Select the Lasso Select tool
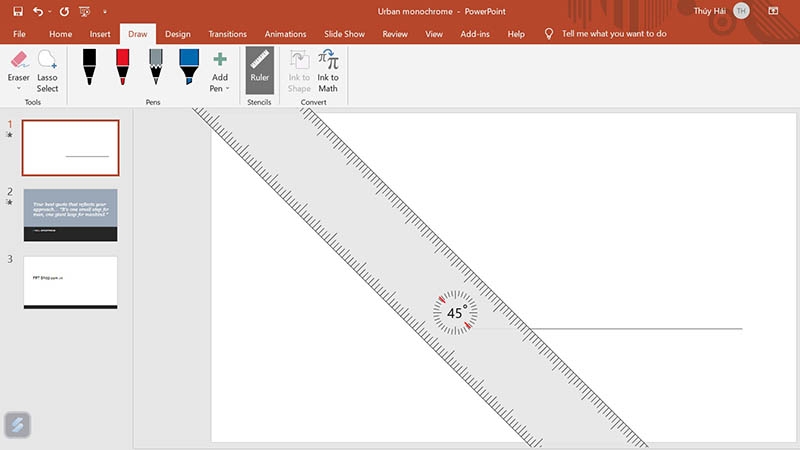Viewport: 800px width, 450px height. click(x=47, y=71)
